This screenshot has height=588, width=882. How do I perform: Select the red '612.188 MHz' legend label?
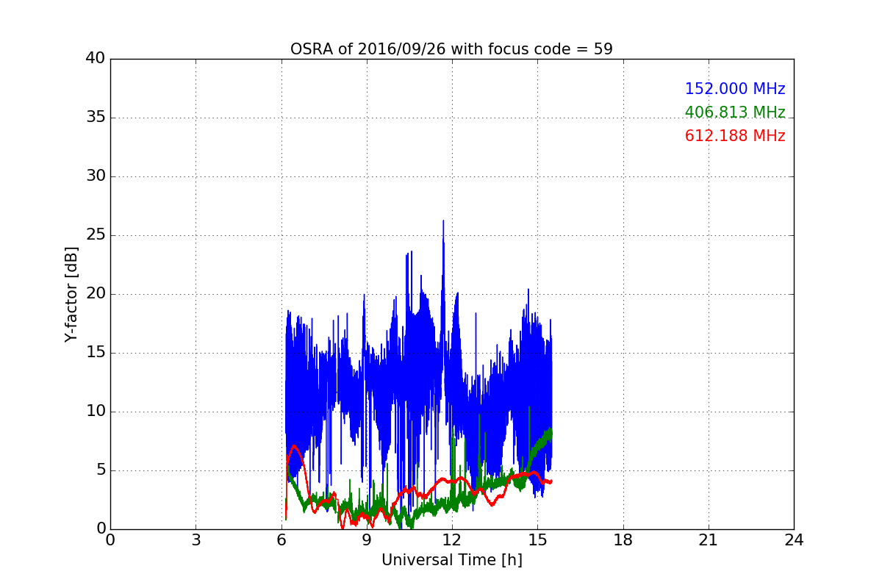pyautogui.click(x=735, y=136)
